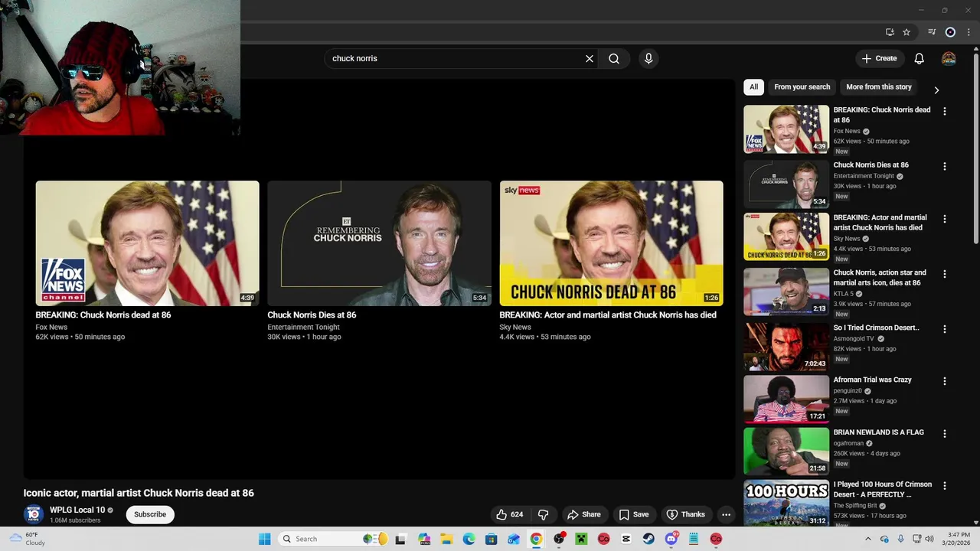Dislike the video with thumbs down

pyautogui.click(x=544, y=514)
